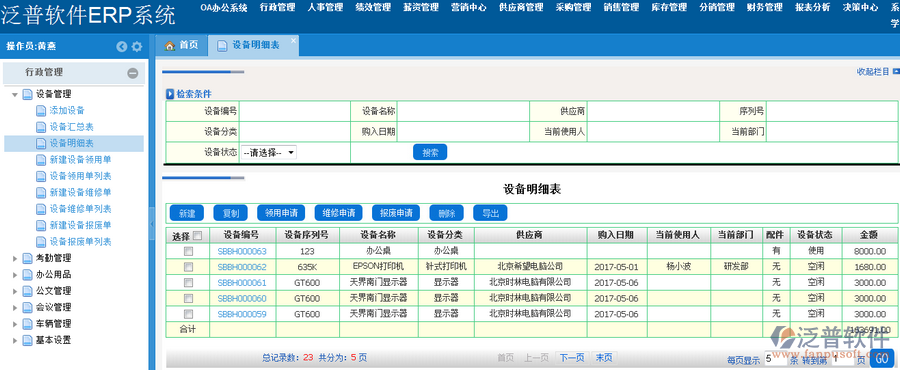Tick the checkbox for row SBBH000063

point(188,251)
